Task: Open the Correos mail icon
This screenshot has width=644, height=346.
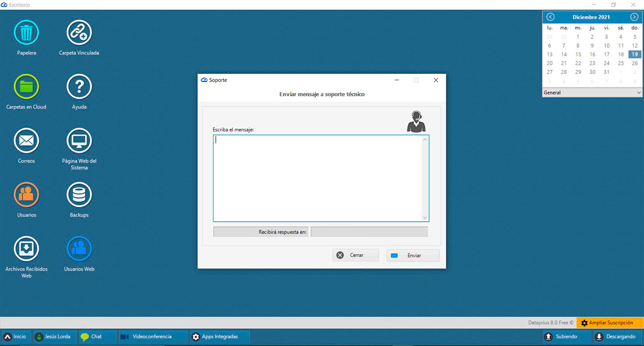Action: coord(26,141)
